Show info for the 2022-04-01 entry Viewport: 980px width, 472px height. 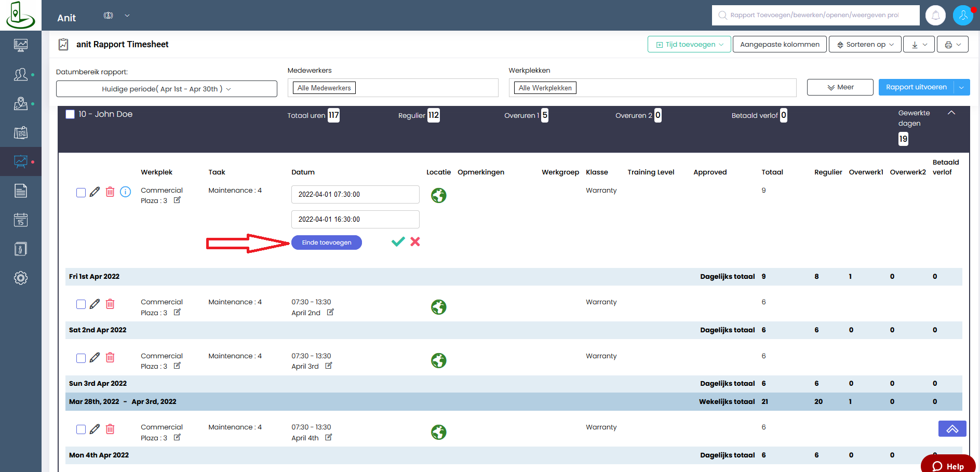tap(126, 192)
